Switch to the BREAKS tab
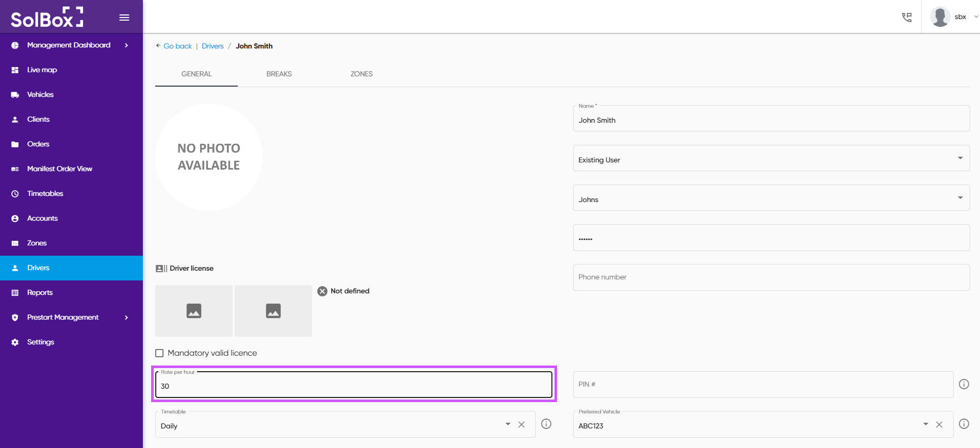980x448 pixels. (x=279, y=74)
